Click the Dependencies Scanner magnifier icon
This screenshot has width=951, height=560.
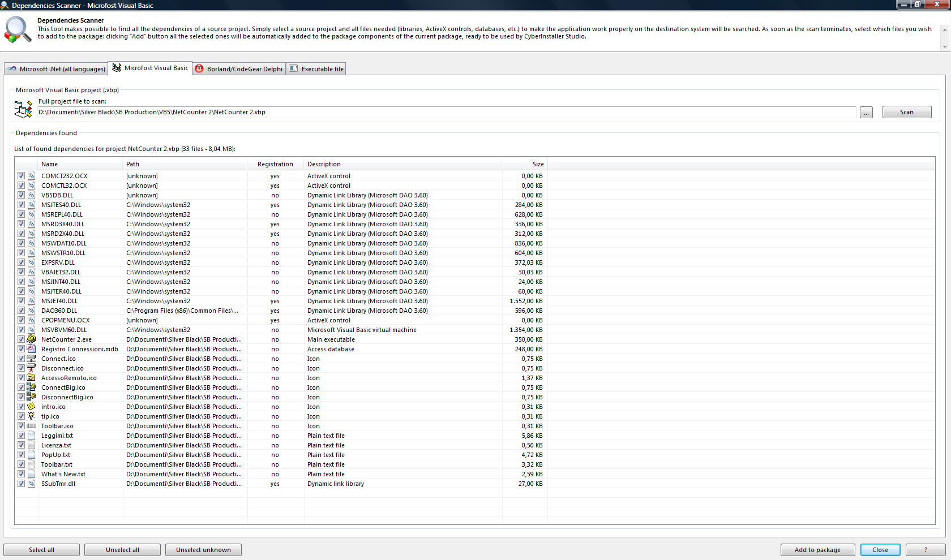(x=18, y=30)
